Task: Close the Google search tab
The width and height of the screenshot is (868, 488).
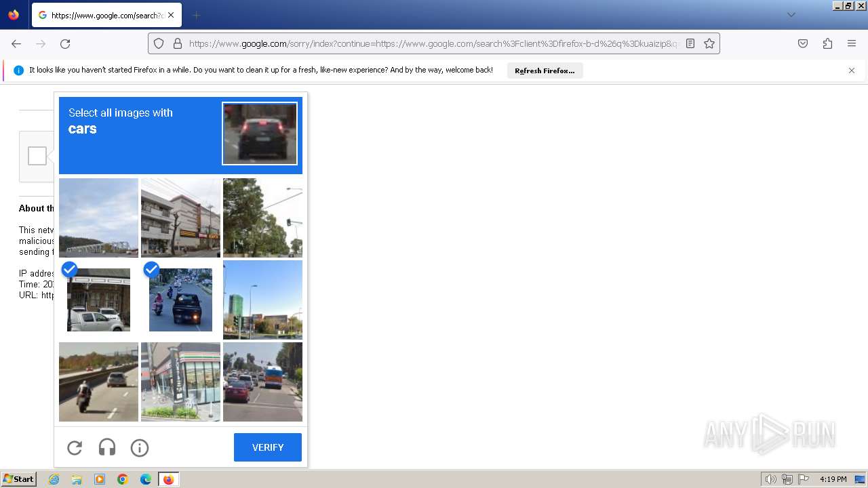Action: pos(171,15)
